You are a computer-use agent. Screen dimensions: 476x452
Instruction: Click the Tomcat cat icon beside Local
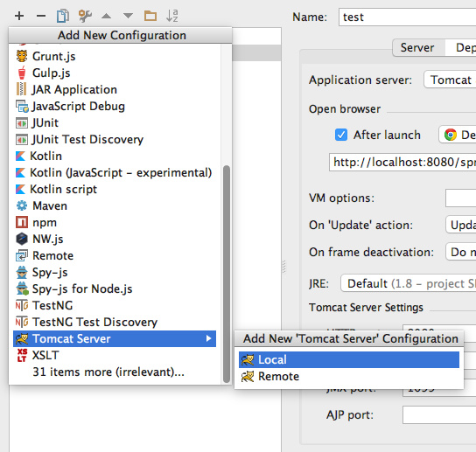[248, 360]
